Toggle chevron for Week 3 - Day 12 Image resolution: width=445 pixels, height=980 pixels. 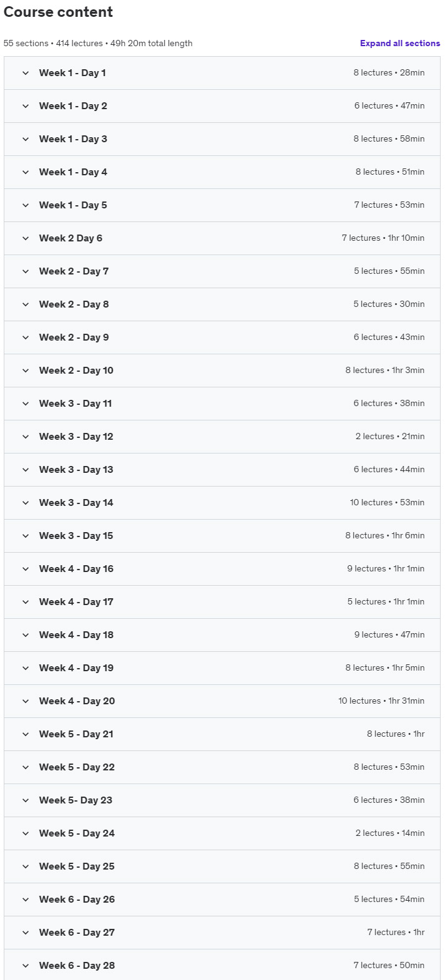26,437
